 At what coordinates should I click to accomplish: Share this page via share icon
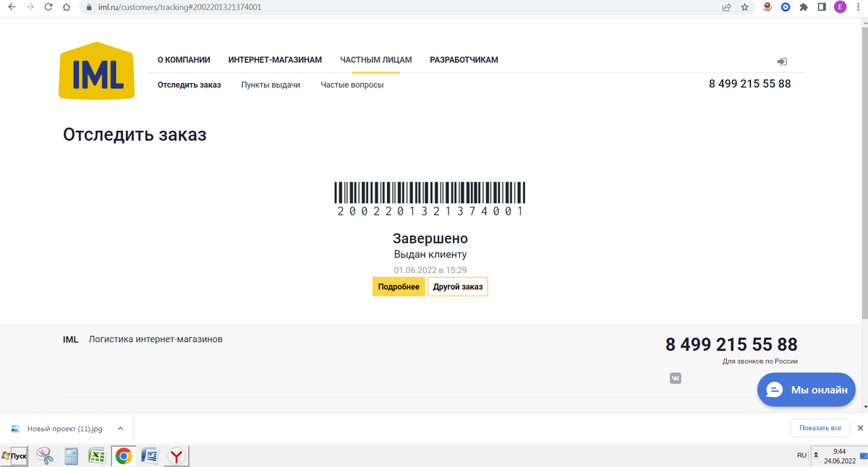click(726, 7)
